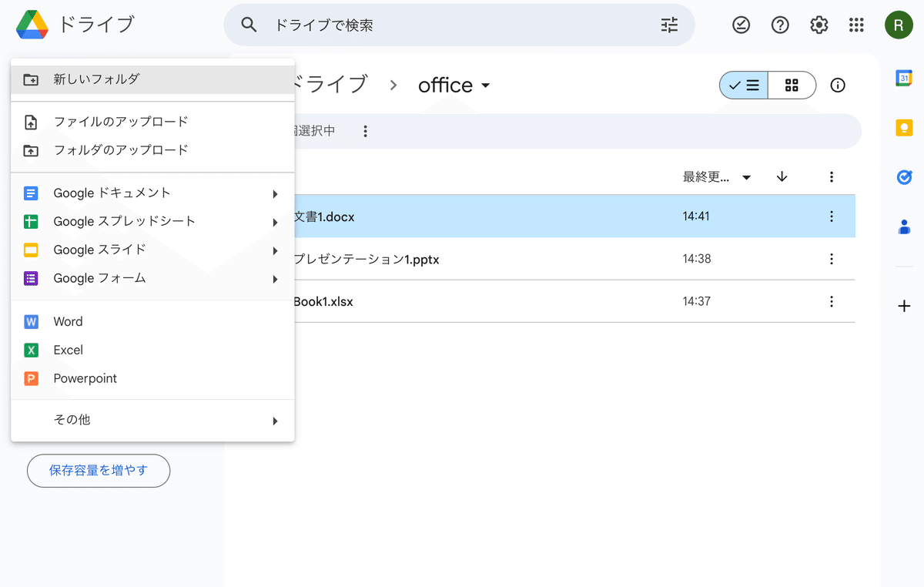Open the settings gear icon
Screen dimensions: 924x587
(x=819, y=25)
